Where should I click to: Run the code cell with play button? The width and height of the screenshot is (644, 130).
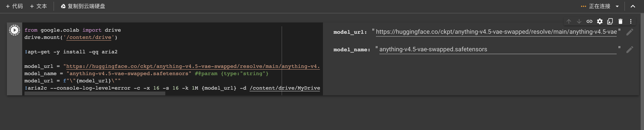click(15, 30)
